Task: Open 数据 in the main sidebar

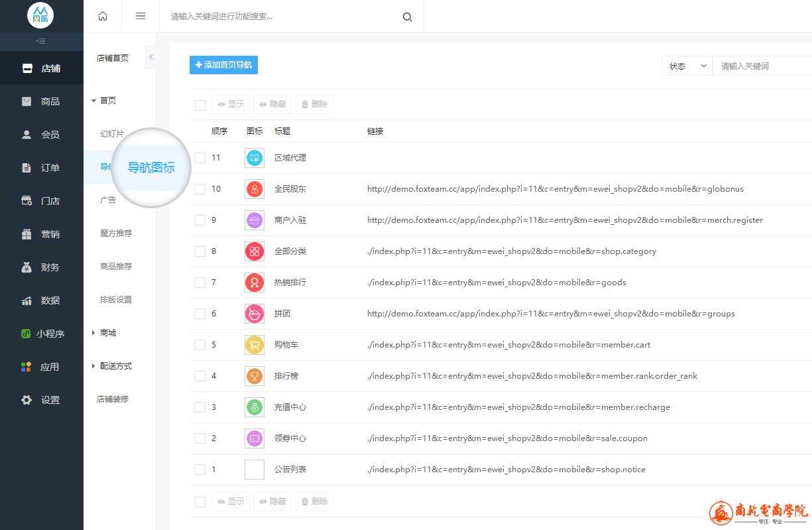Action: [42, 300]
